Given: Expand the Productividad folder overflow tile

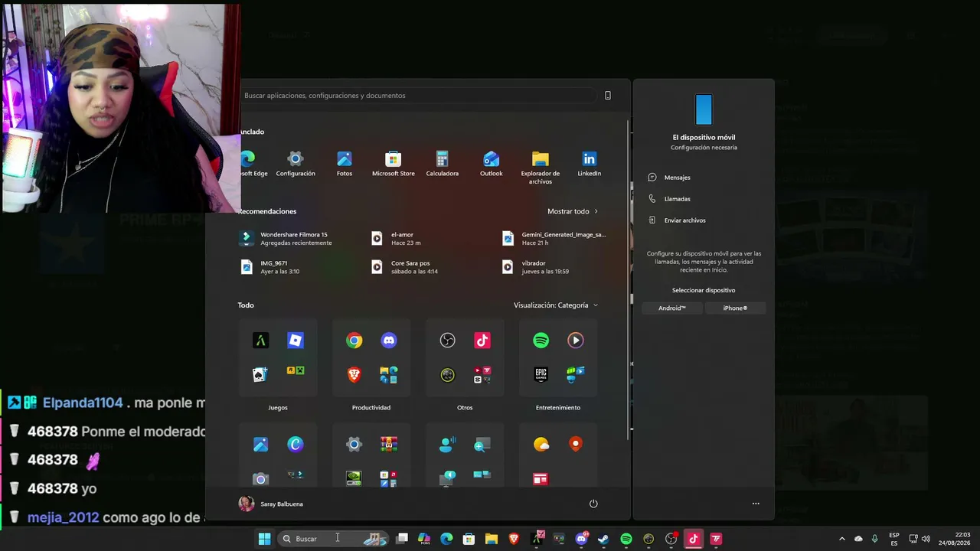Looking at the screenshot, I should click(x=389, y=374).
